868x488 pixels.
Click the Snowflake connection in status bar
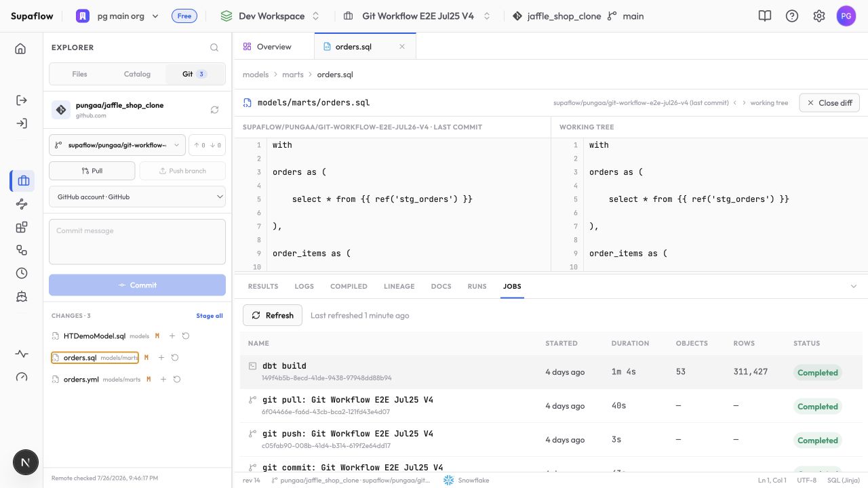click(466, 480)
